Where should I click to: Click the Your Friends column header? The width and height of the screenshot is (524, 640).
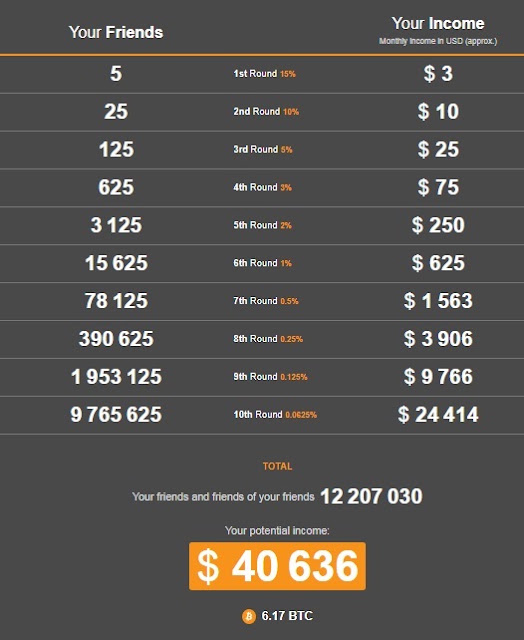(x=116, y=33)
